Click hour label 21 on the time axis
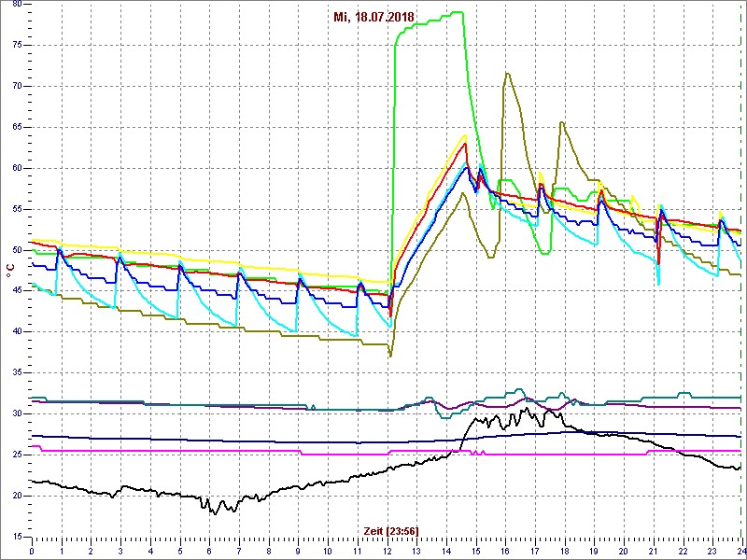Image resolution: width=747 pixels, height=560 pixels. tap(653, 551)
